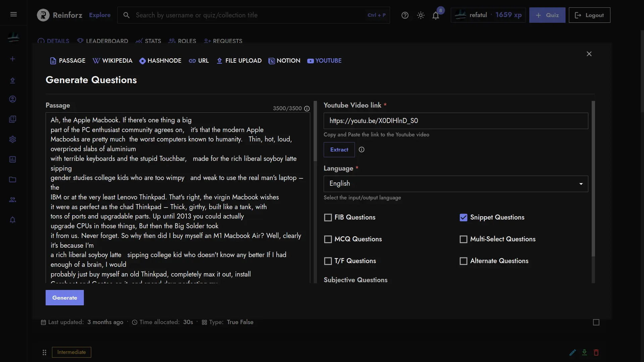
Task: Open the sidebar settings gear icon
Action: (x=13, y=139)
